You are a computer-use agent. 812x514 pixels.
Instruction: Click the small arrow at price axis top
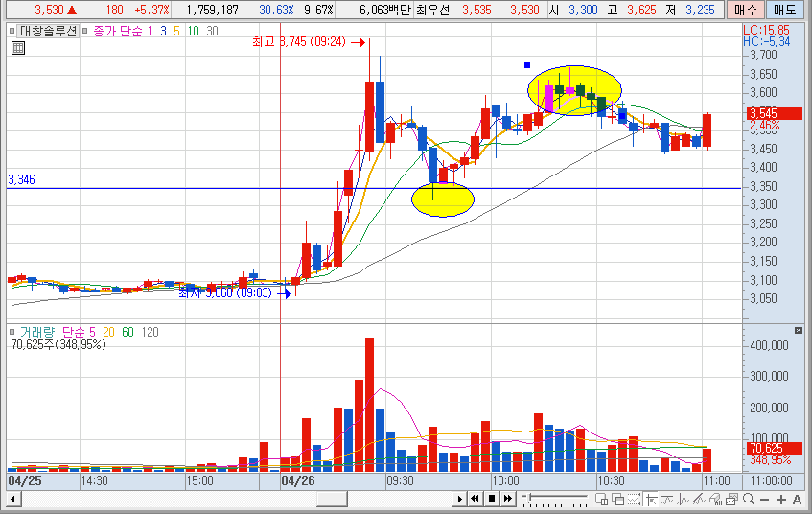coord(798,30)
